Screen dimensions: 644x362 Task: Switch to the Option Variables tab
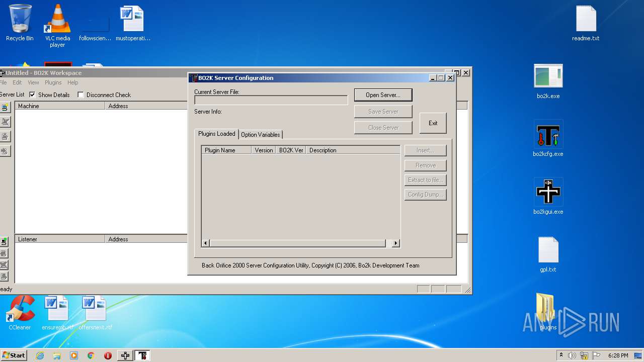(x=261, y=134)
